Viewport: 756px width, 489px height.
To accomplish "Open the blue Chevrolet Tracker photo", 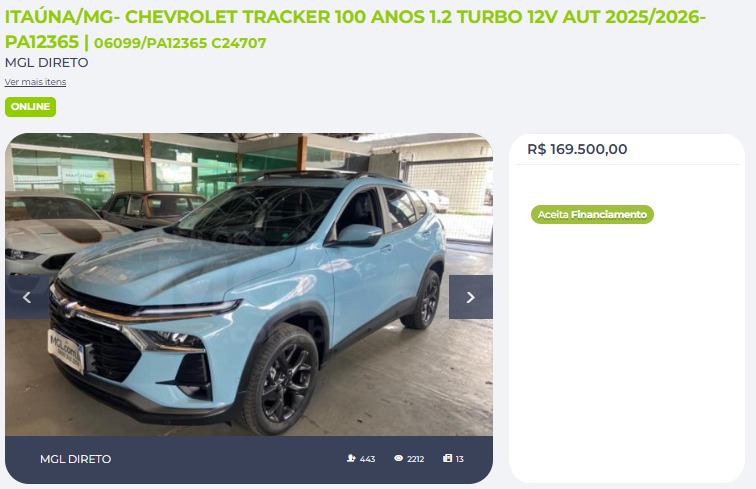I will click(x=249, y=285).
